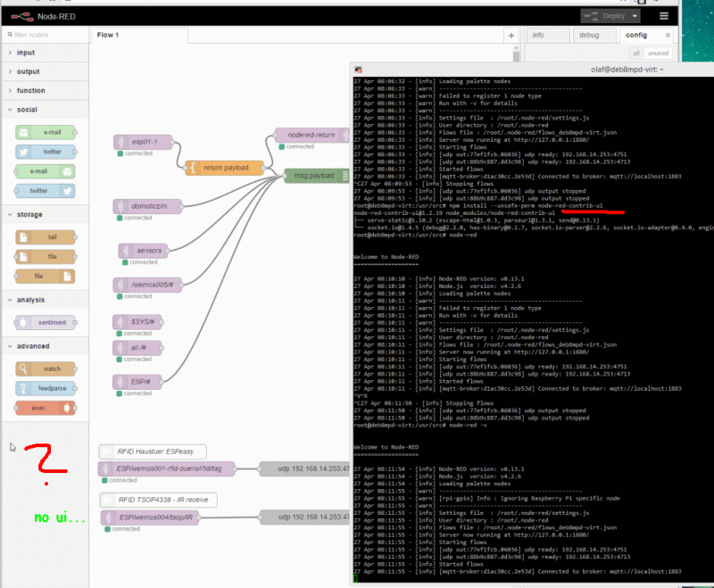Click the all /# MQTT node

click(x=137, y=348)
